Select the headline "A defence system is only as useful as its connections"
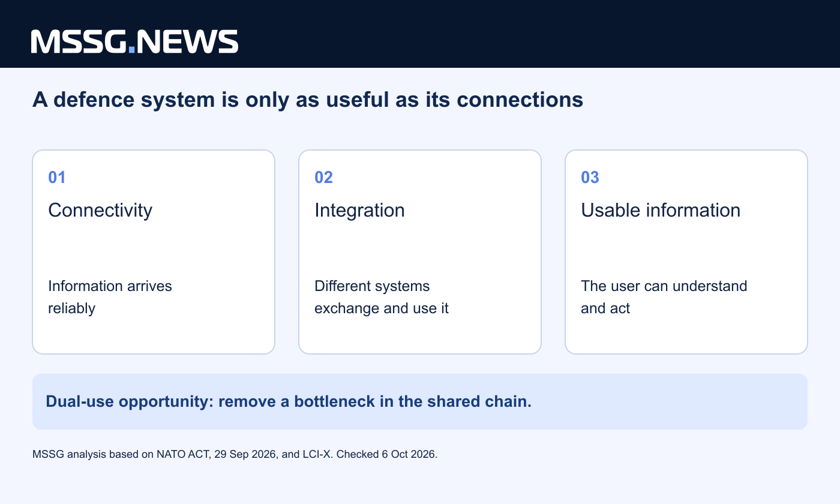 pos(308,100)
